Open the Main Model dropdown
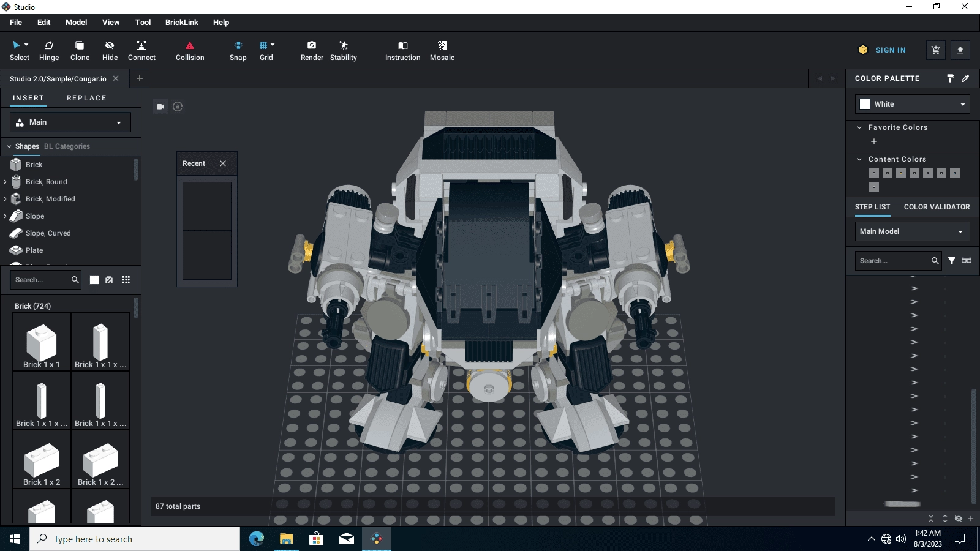The width and height of the screenshot is (980, 551). click(913, 231)
